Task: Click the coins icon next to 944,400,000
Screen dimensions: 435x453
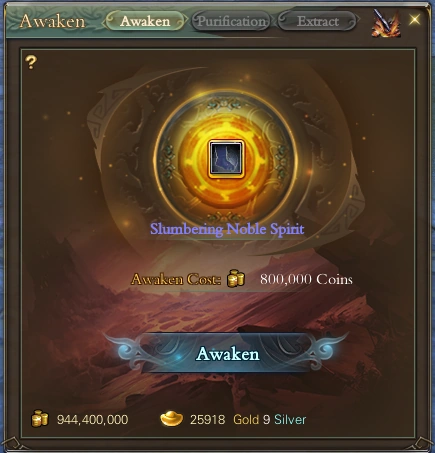Action: point(40,419)
